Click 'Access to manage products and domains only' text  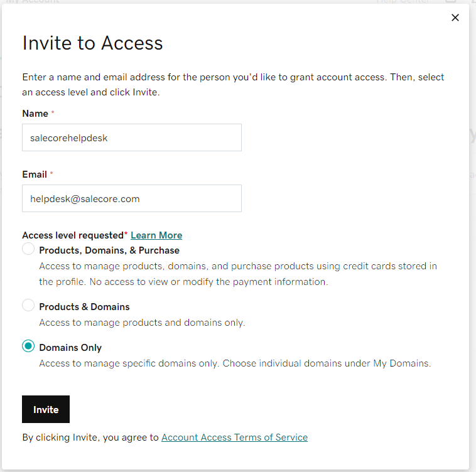point(142,323)
